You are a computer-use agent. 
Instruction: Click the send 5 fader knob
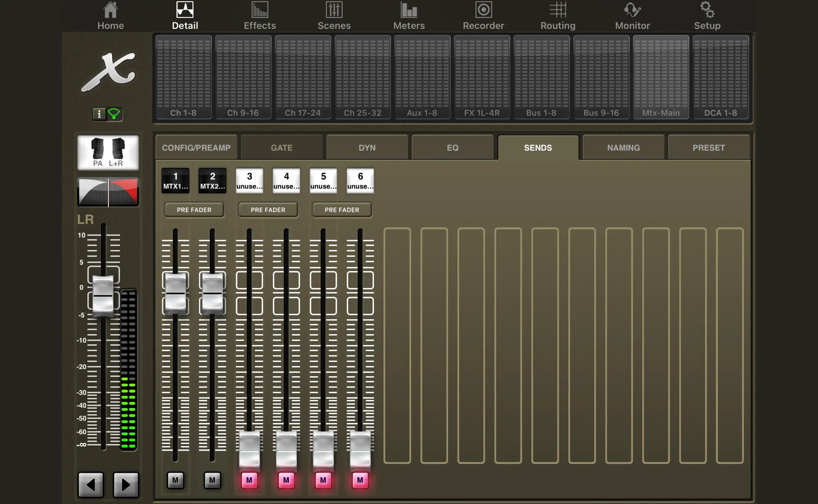[x=323, y=450]
